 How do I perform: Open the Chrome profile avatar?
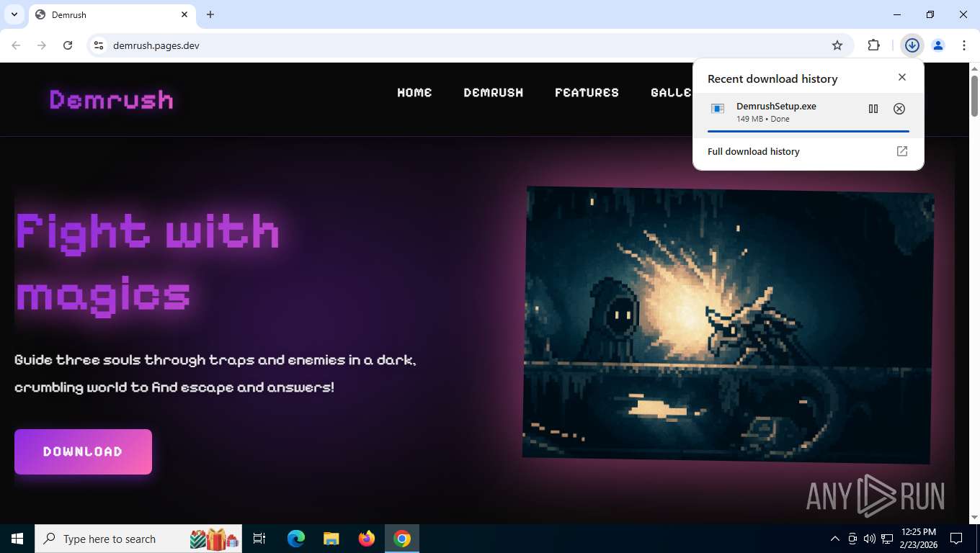click(938, 45)
